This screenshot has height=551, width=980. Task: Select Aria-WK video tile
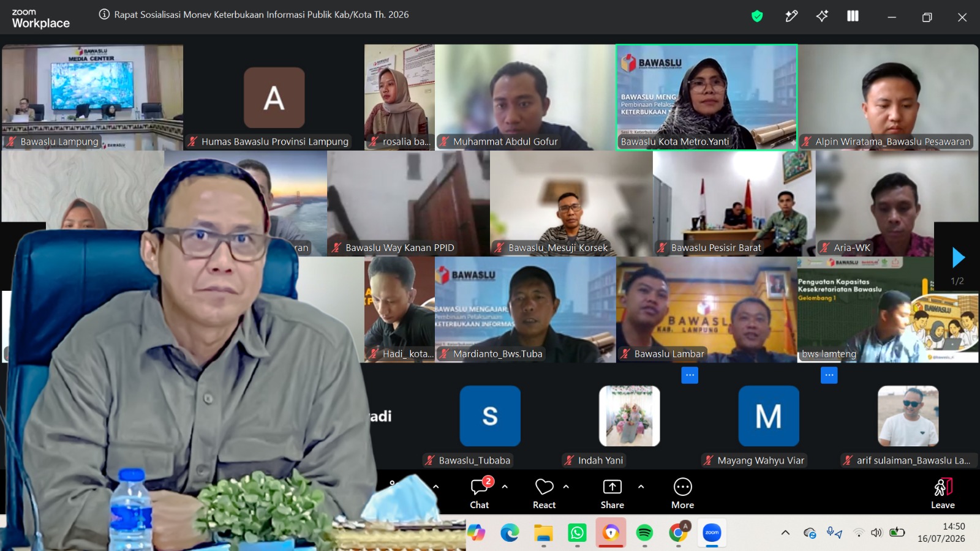pyautogui.click(x=875, y=203)
